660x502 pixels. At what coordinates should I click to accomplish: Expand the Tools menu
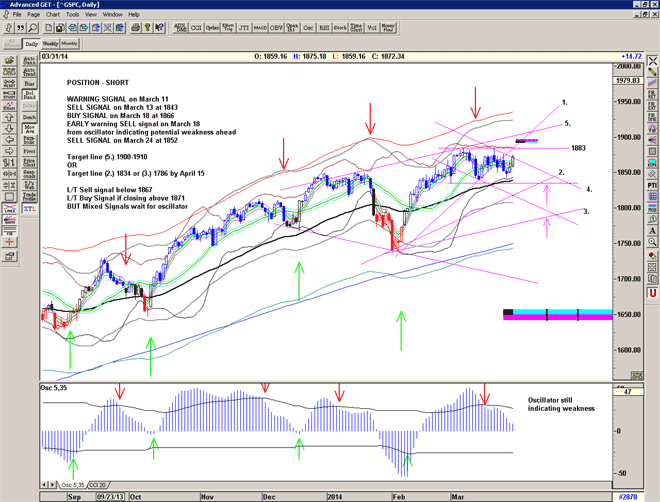coord(73,15)
